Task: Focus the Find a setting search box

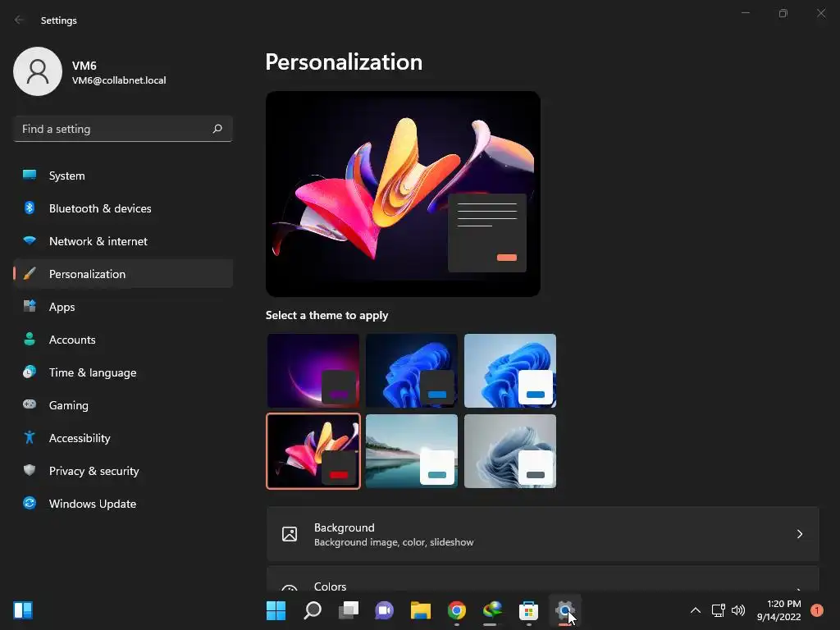Action: [123, 129]
